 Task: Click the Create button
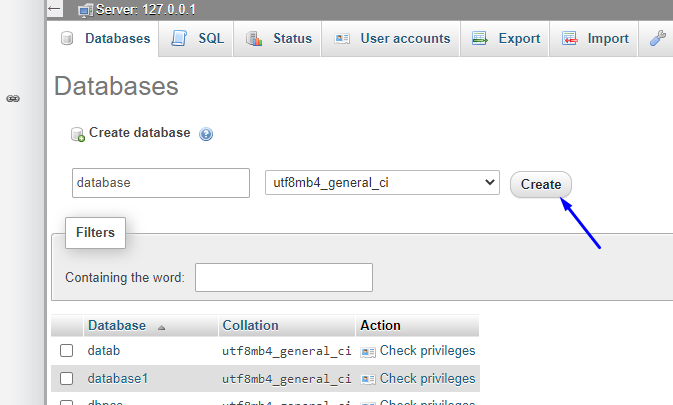click(541, 184)
